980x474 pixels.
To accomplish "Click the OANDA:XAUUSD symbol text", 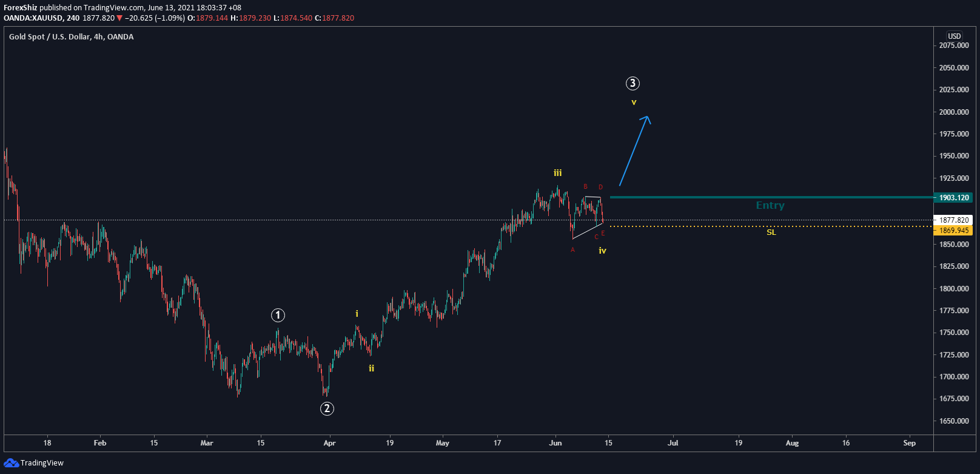I will [x=33, y=18].
